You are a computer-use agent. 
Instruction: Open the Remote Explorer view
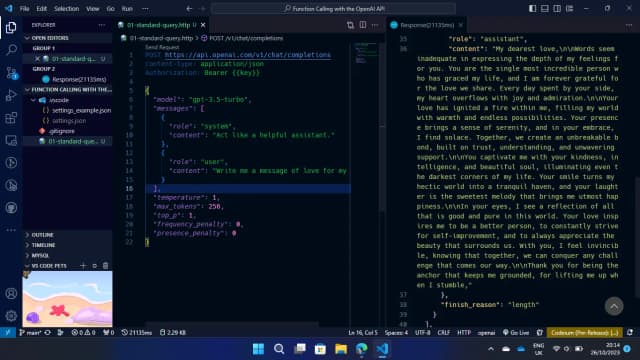pyautogui.click(x=11, y=140)
